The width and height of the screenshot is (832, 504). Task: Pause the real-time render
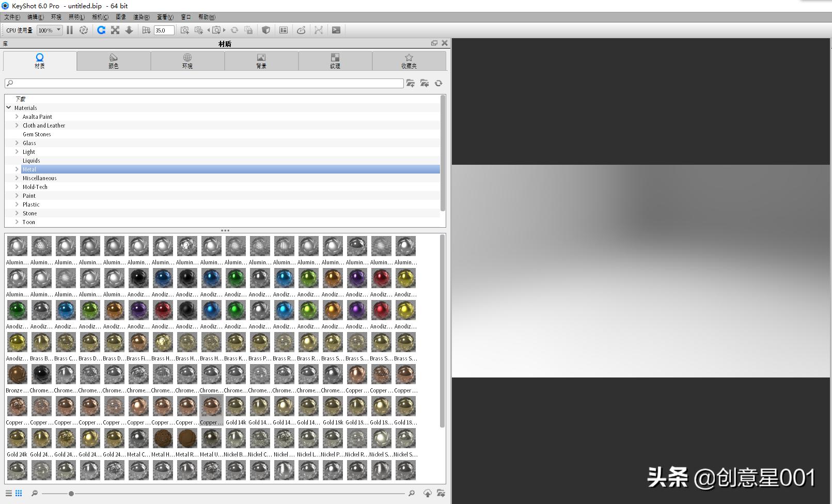click(70, 30)
